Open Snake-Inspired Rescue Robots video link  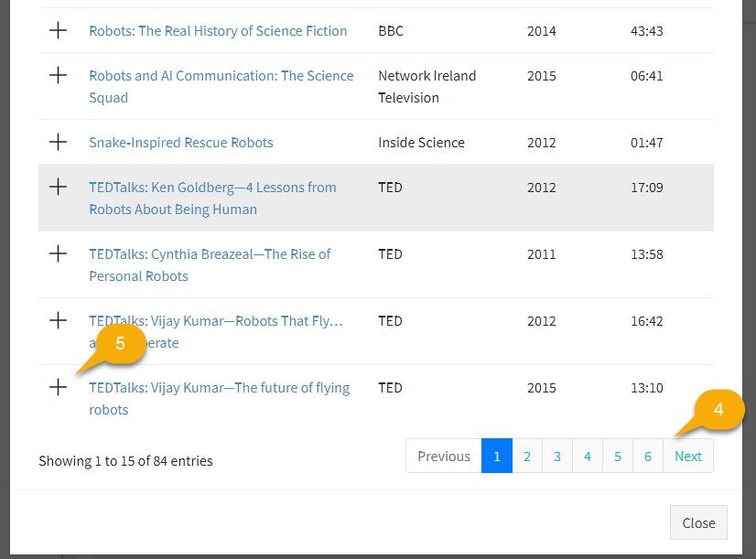click(x=181, y=143)
